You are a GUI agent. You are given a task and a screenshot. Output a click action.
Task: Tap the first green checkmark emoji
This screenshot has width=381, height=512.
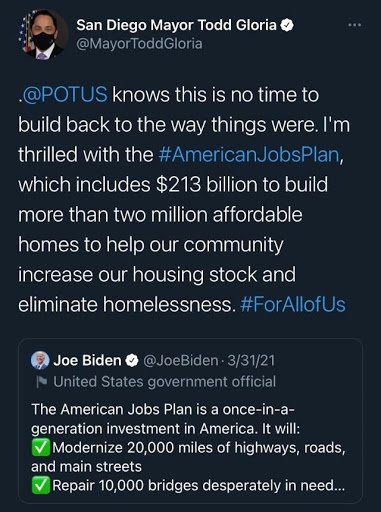click(x=41, y=448)
